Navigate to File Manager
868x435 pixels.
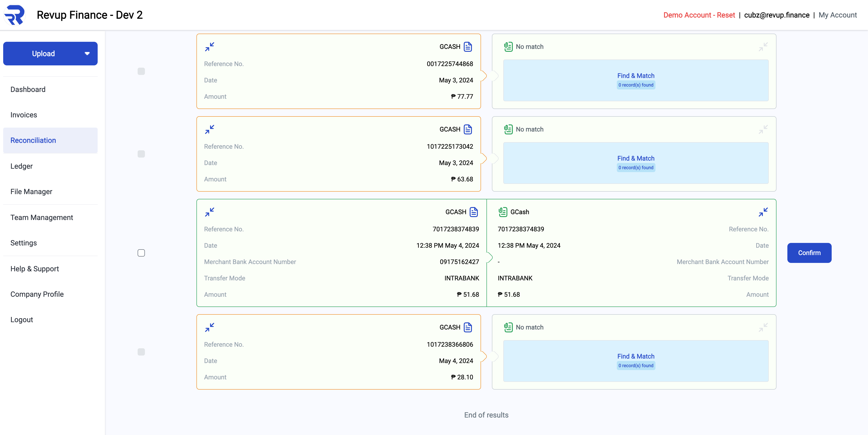pos(50,192)
